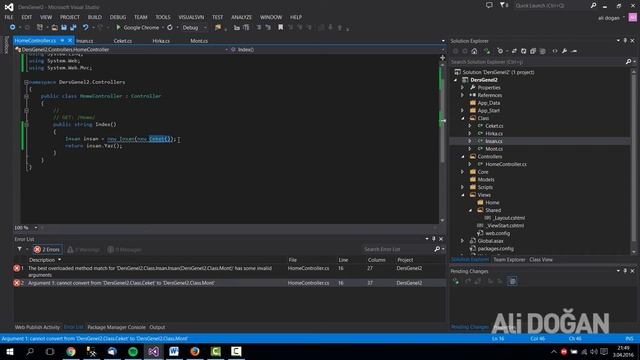Click Solution Explorer Properties wrench icon

[x=564, y=51]
